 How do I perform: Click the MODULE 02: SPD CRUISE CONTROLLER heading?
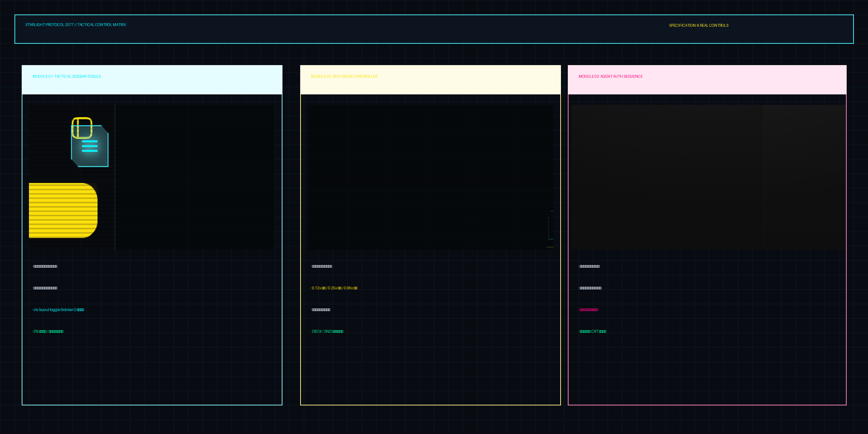[344, 76]
